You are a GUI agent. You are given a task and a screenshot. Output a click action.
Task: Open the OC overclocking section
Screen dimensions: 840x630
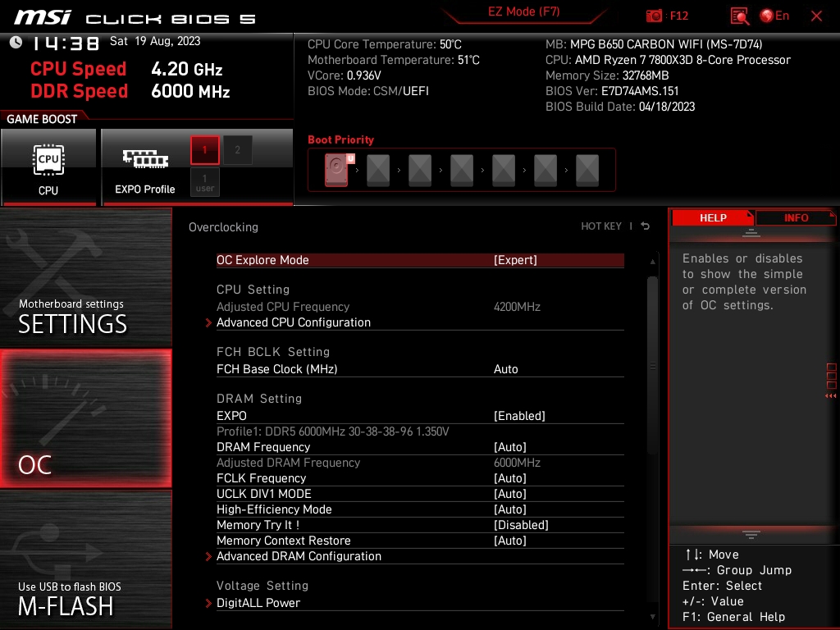[x=85, y=418]
